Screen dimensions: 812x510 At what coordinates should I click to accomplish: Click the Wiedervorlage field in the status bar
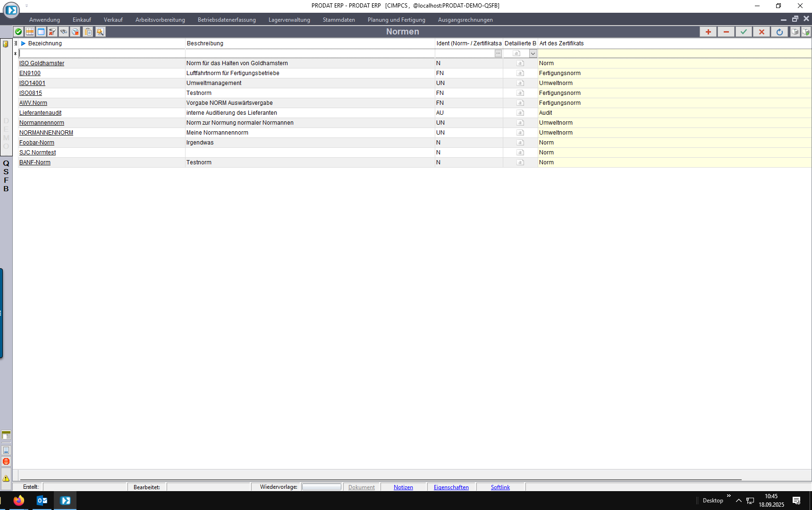[x=321, y=487]
